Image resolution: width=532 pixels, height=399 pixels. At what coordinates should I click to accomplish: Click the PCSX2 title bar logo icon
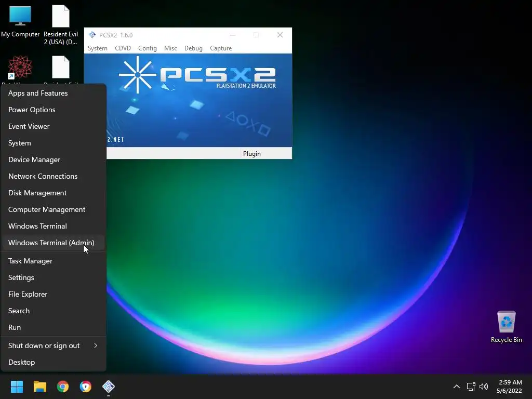click(x=92, y=35)
